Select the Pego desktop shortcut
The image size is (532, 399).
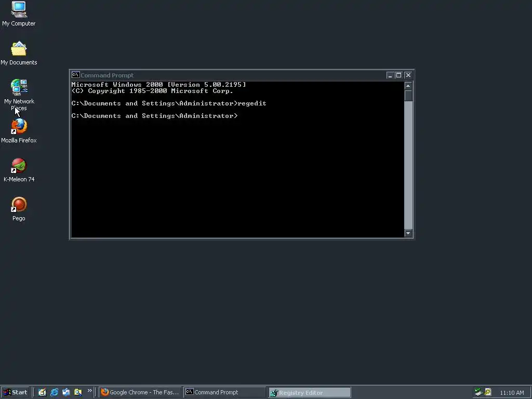(x=19, y=209)
